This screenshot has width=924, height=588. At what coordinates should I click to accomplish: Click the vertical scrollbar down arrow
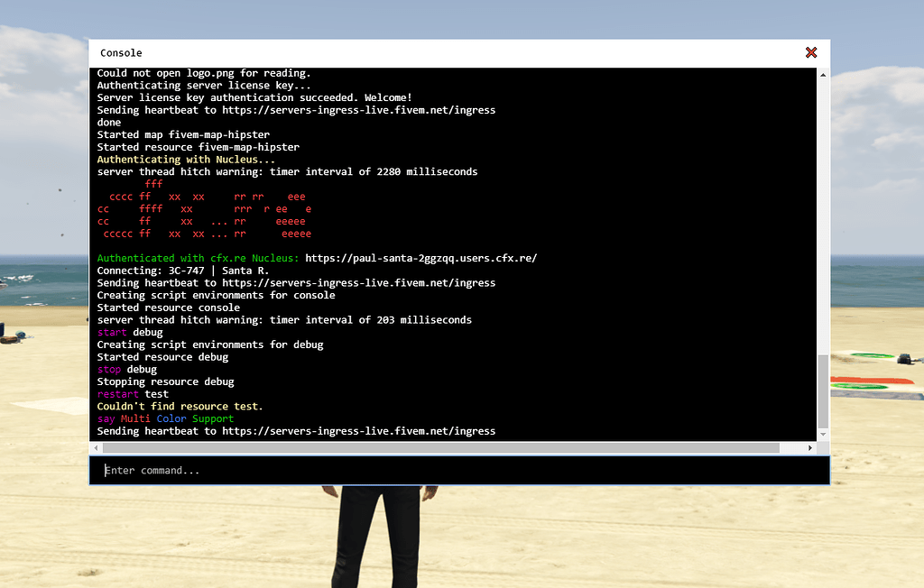(823, 434)
